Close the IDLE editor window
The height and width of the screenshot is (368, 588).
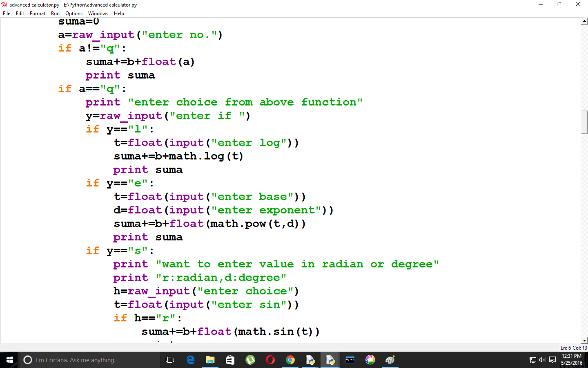click(x=578, y=4)
